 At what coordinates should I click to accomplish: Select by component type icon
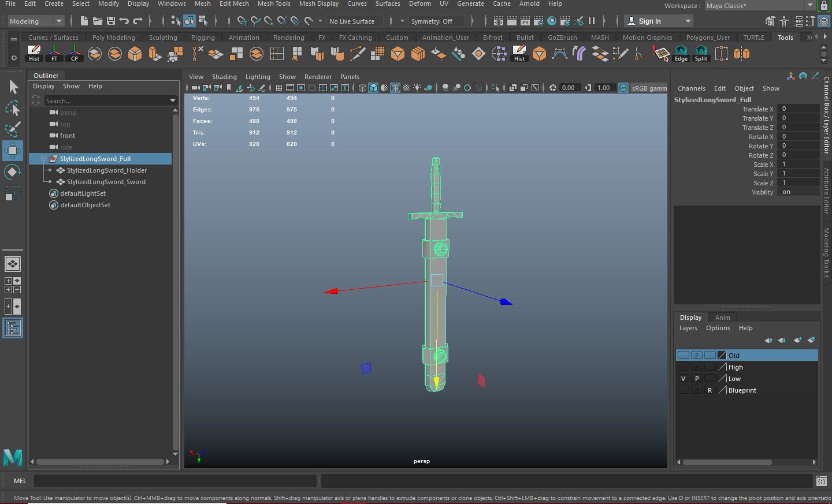point(203,21)
